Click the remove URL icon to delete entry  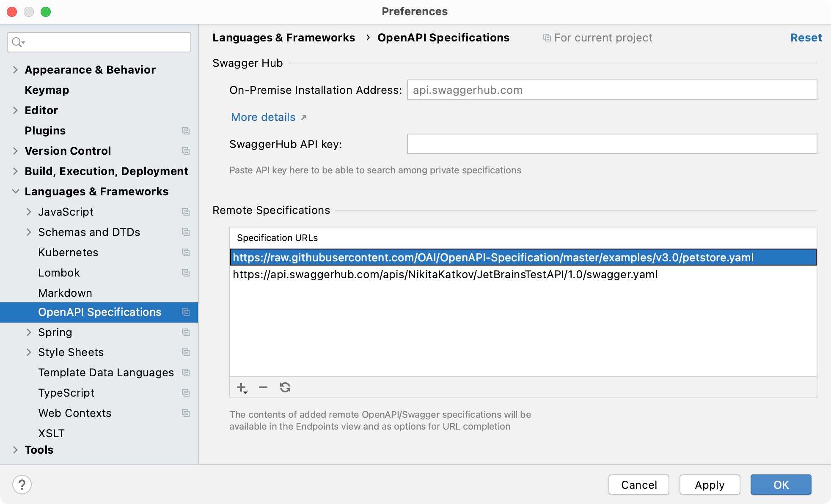tap(263, 389)
